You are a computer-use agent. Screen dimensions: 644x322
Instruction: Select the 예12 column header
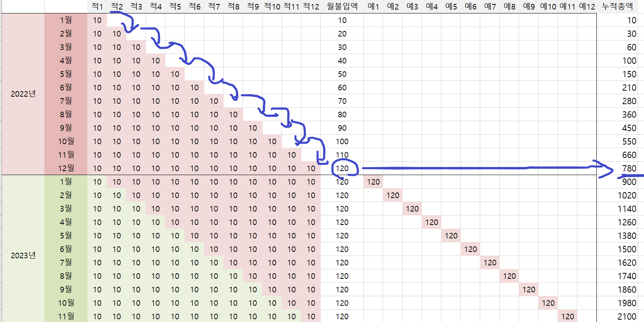pos(587,6)
